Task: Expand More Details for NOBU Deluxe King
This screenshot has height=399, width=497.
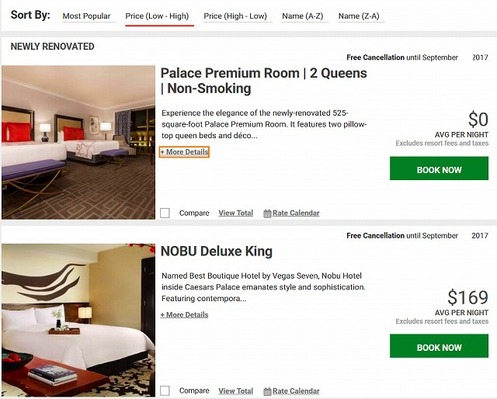Action: pos(184,315)
